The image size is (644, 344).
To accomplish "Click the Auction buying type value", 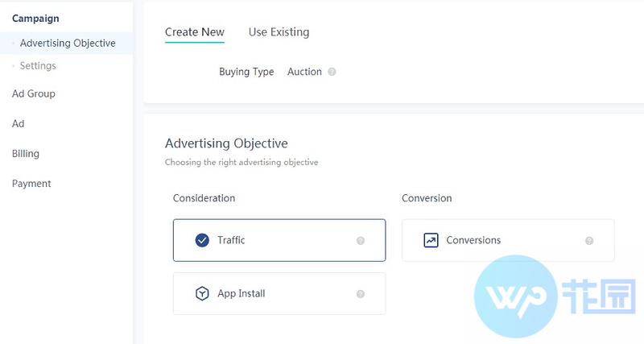I will click(x=304, y=72).
